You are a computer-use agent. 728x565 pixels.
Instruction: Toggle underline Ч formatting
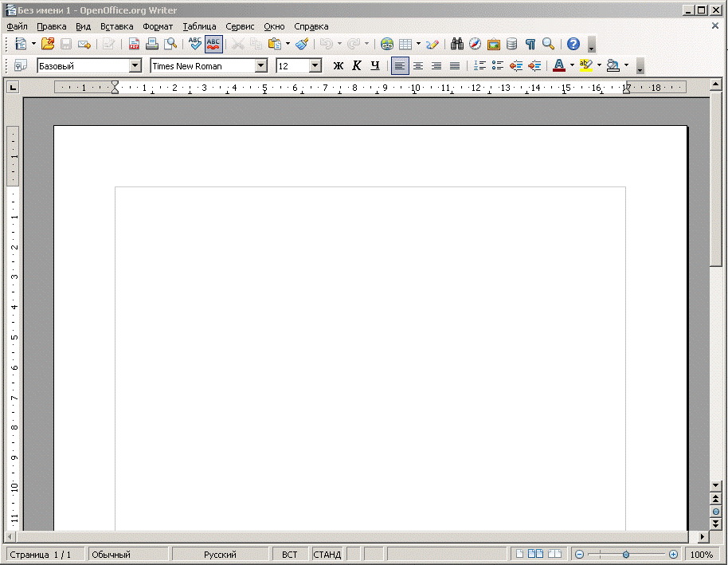pyautogui.click(x=375, y=65)
